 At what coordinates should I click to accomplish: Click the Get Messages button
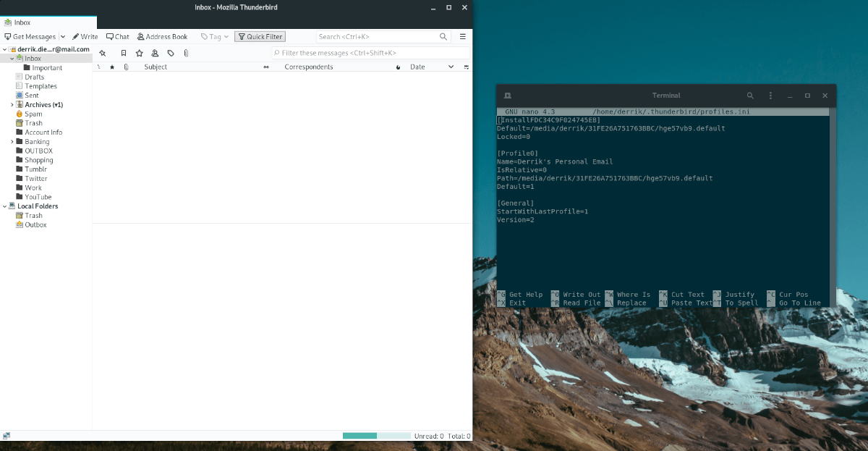pos(29,36)
